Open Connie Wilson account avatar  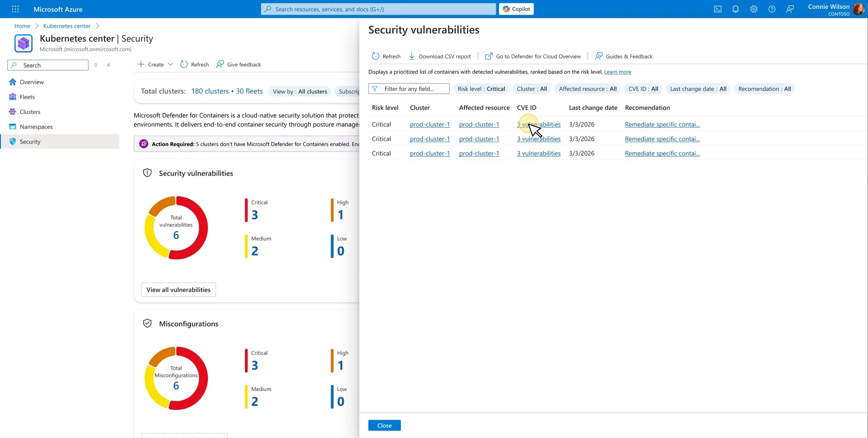[x=859, y=9]
